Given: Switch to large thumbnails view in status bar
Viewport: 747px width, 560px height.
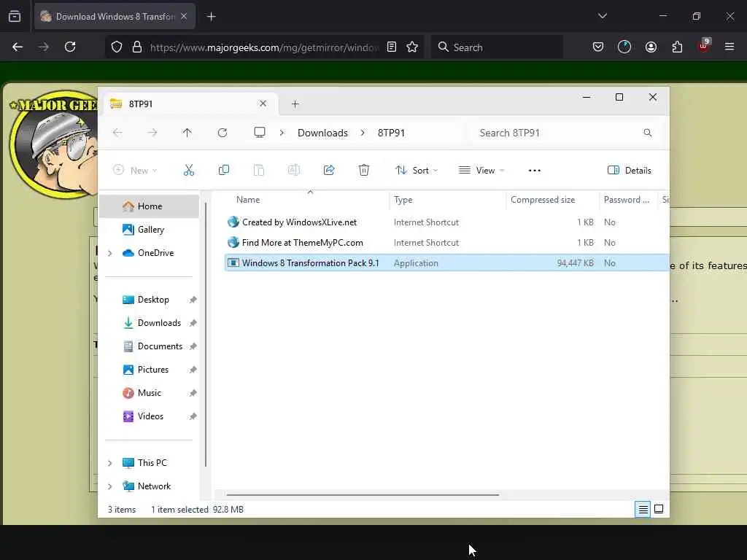Looking at the screenshot, I should (x=659, y=510).
